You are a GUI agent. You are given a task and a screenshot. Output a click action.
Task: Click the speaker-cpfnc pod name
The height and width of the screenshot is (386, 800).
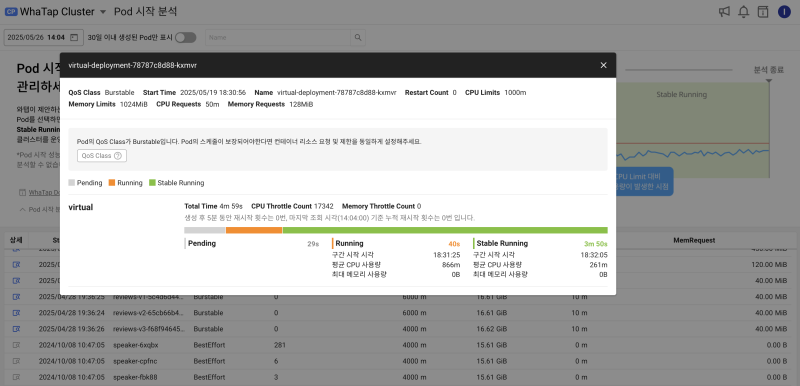tap(135, 361)
